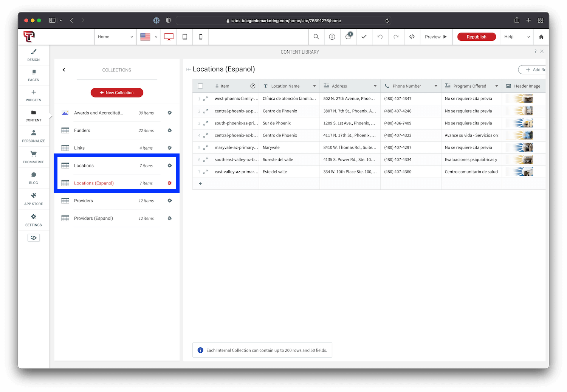Screen dimensions: 567x392
Task: Expand row 1 west-phoenix-family item
Action: (206, 99)
